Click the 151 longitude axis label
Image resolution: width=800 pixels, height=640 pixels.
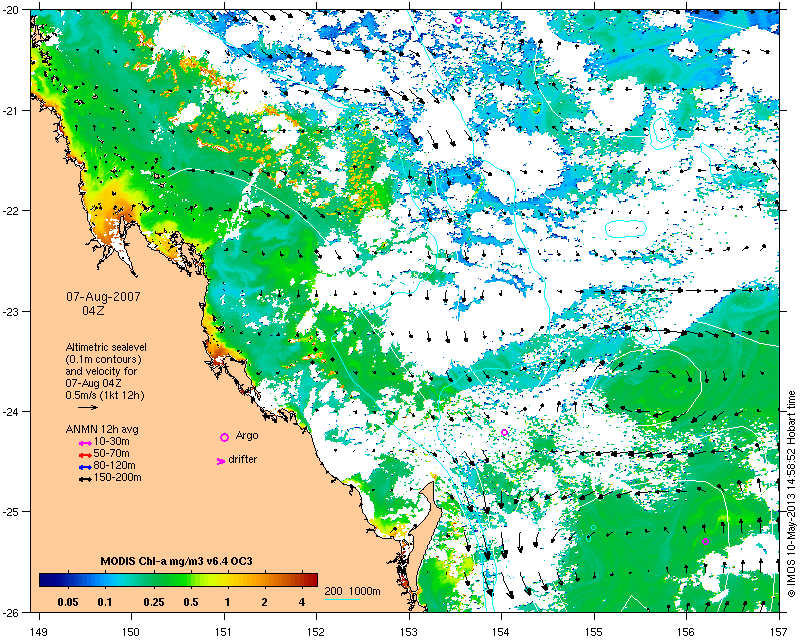[224, 632]
